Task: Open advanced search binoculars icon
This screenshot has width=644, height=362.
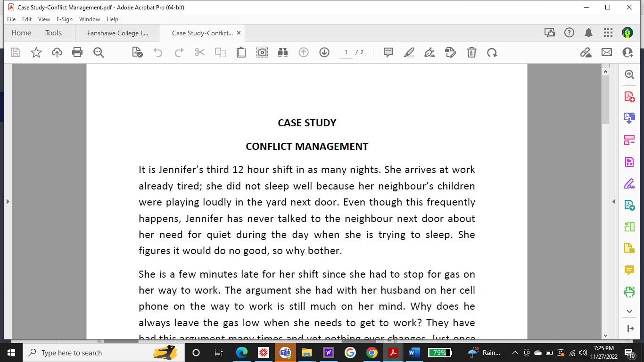Action: (283, 52)
